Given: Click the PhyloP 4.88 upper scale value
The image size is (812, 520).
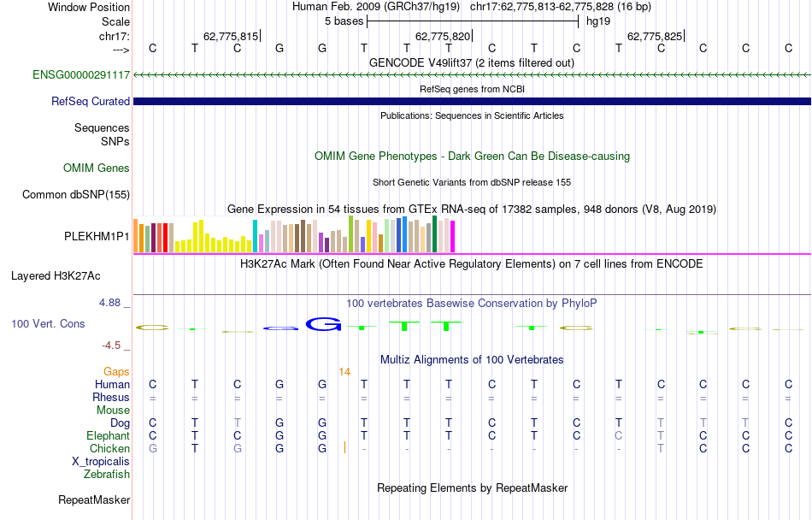Looking at the screenshot, I should click(x=110, y=303).
